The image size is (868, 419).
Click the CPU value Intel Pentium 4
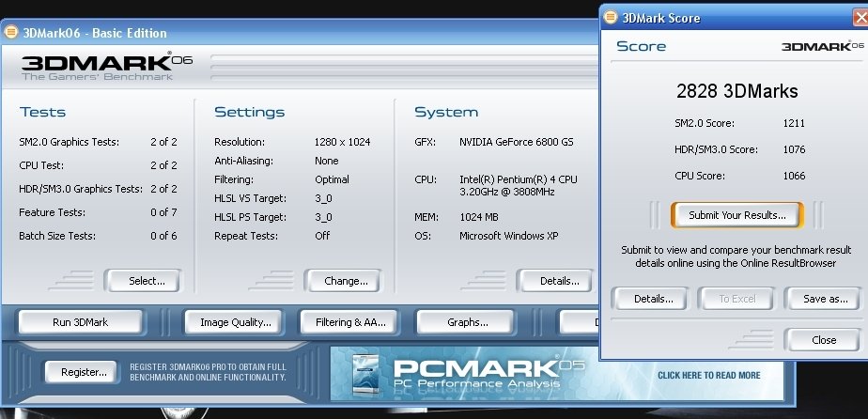click(519, 185)
